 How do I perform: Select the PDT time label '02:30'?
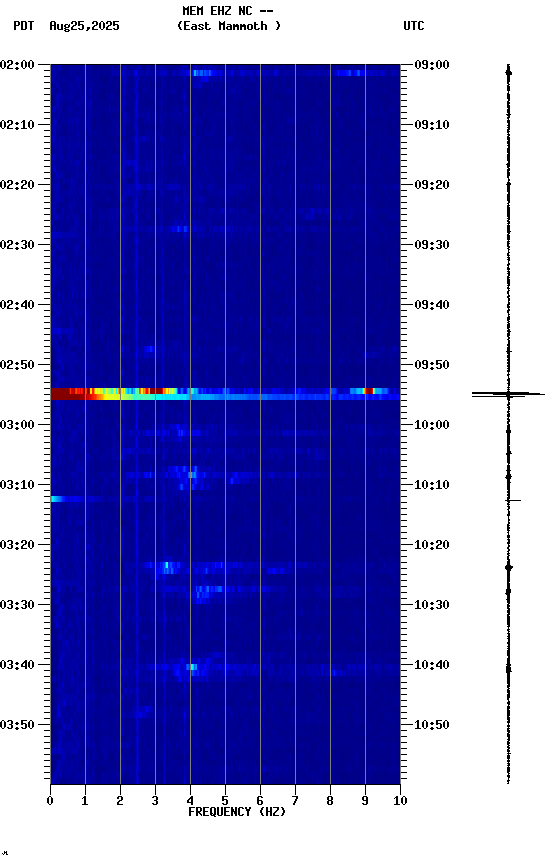17,245
